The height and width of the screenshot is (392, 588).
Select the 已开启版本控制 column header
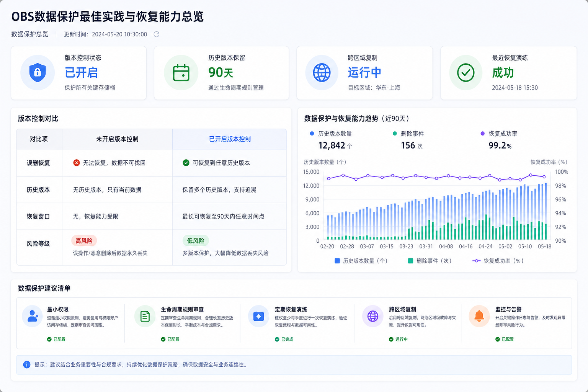coord(230,139)
